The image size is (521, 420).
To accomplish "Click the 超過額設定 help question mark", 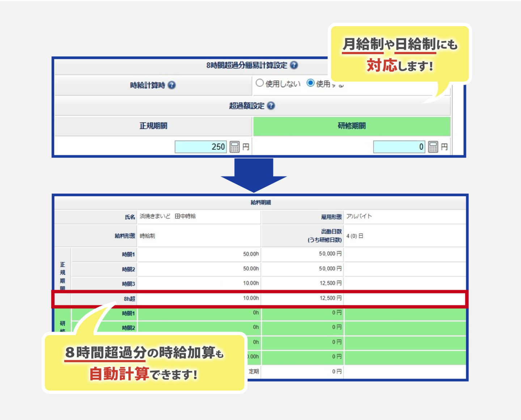I will click(271, 106).
